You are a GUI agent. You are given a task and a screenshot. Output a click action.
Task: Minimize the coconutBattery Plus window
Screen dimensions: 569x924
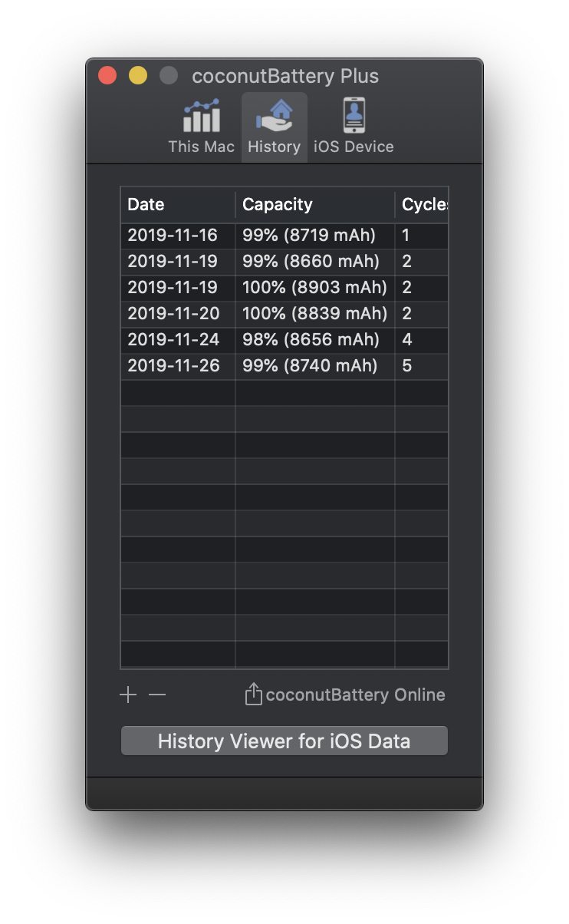pyautogui.click(x=138, y=76)
